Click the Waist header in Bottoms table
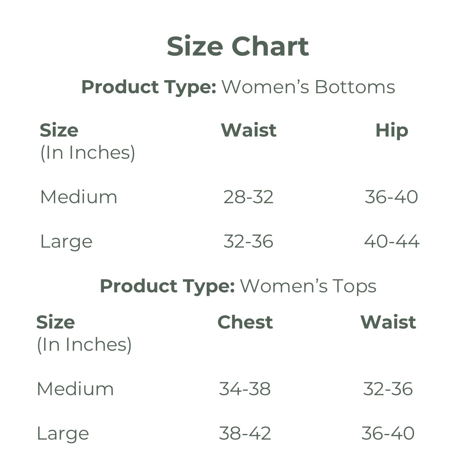The height and width of the screenshot is (476, 476). click(x=248, y=131)
